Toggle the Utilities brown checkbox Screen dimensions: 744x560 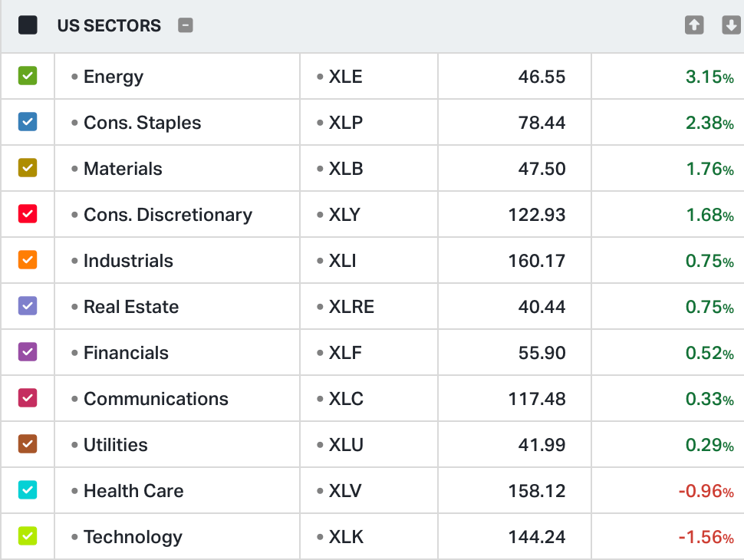coord(28,444)
